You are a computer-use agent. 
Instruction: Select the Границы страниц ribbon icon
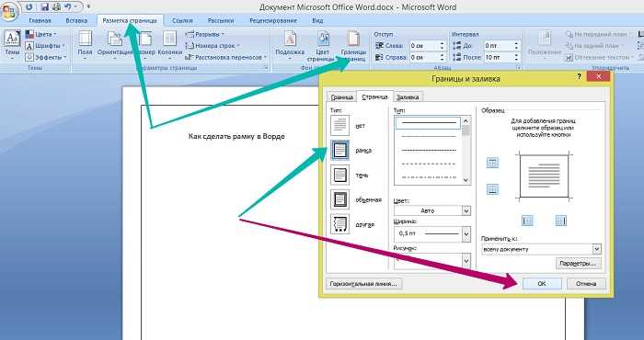click(x=352, y=45)
